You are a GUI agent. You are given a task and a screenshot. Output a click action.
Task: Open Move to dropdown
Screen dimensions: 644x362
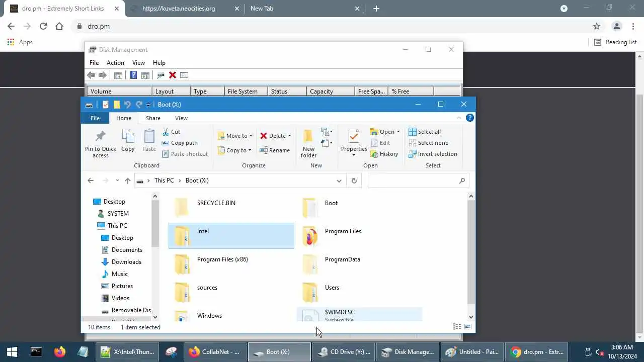click(x=235, y=136)
